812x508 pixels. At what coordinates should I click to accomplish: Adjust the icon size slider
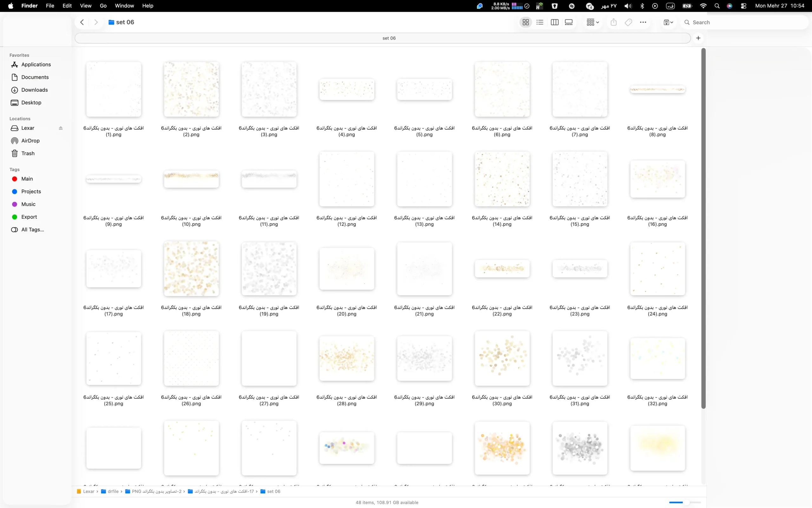[x=685, y=503]
